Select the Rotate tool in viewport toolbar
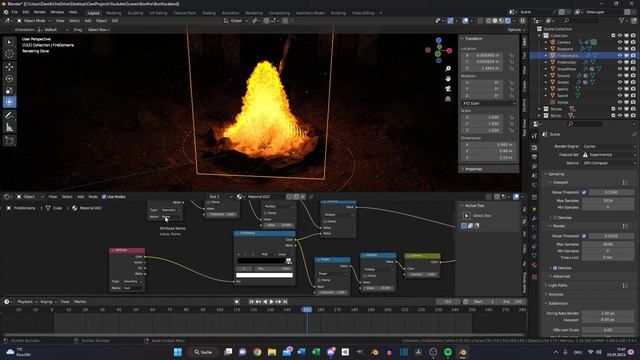The width and height of the screenshot is (640, 360). coord(9,78)
